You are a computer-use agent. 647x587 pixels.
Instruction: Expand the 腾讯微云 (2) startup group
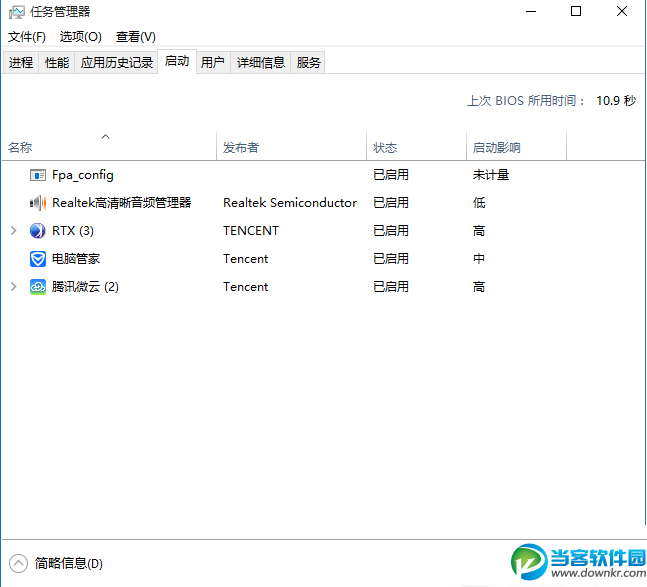tap(14, 287)
